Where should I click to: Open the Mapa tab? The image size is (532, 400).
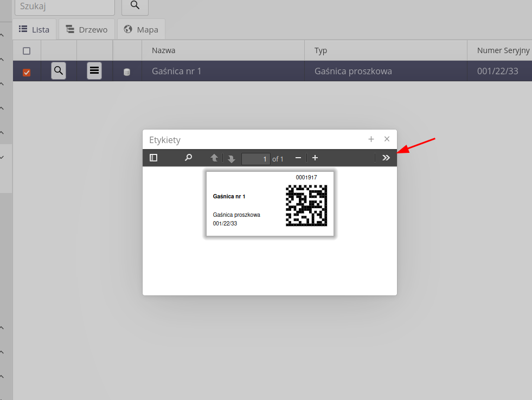(141, 29)
